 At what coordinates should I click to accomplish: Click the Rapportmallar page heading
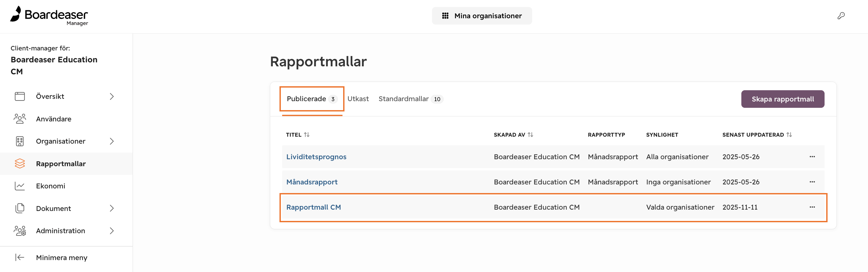tap(318, 62)
